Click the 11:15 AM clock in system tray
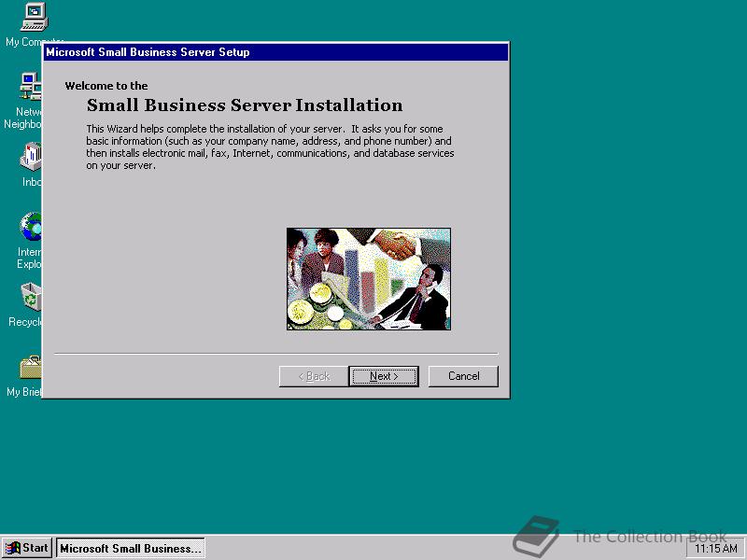This screenshot has height=560, width=747. 715,548
